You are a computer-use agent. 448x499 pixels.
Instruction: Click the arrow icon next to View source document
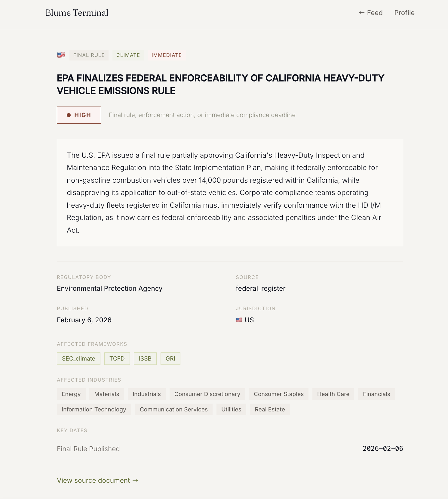coord(135,480)
